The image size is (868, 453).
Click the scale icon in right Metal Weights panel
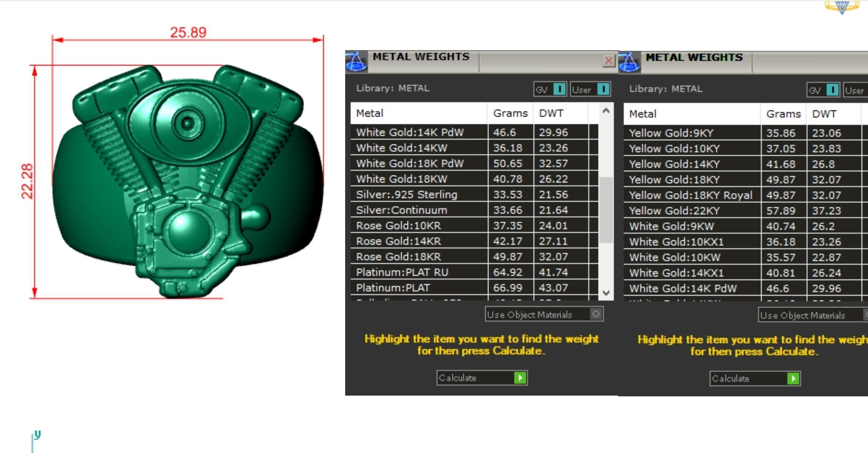629,62
